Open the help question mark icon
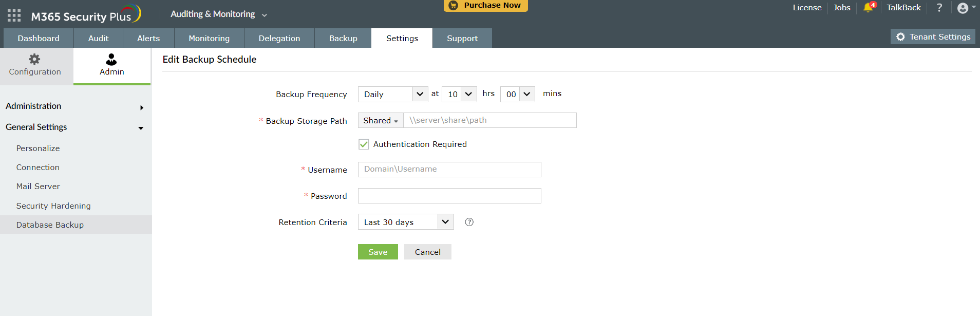Viewport: 980px width, 316px height. (x=939, y=8)
